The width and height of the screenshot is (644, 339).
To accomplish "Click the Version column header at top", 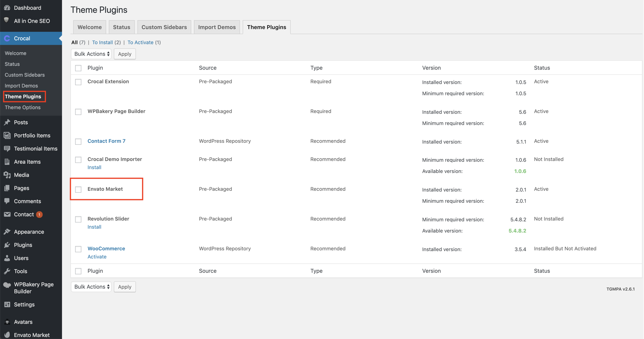I will (x=431, y=68).
